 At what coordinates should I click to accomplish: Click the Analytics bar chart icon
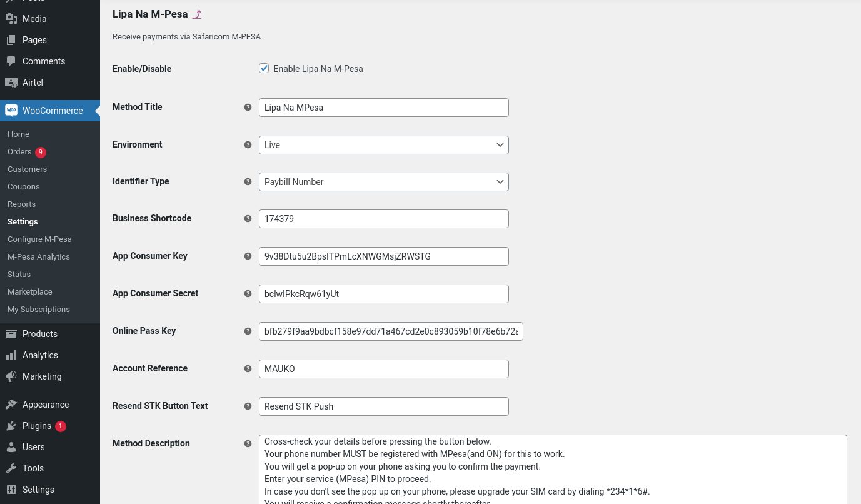pyautogui.click(x=11, y=355)
